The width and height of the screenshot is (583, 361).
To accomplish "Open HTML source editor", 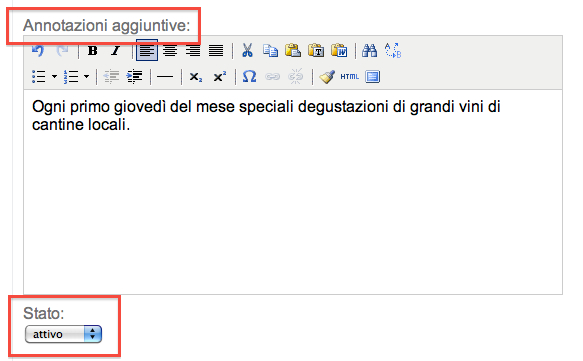I will pos(350,77).
